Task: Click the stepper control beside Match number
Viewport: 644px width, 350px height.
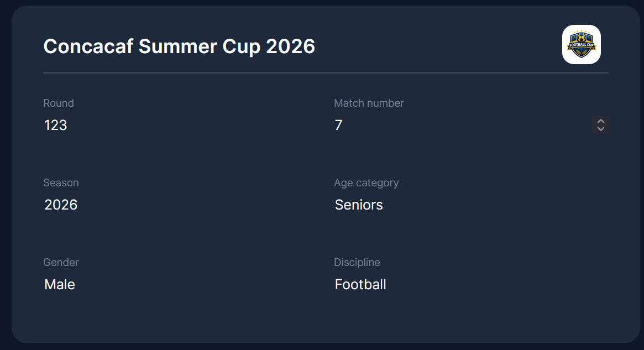Action: coord(600,125)
